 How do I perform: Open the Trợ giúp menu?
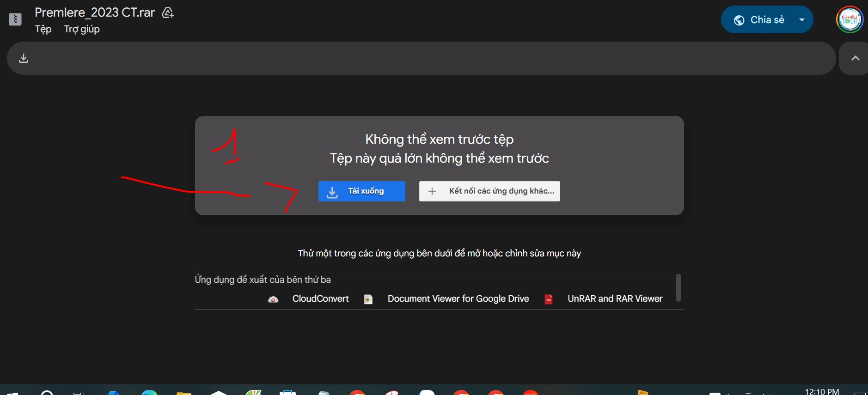coord(82,29)
